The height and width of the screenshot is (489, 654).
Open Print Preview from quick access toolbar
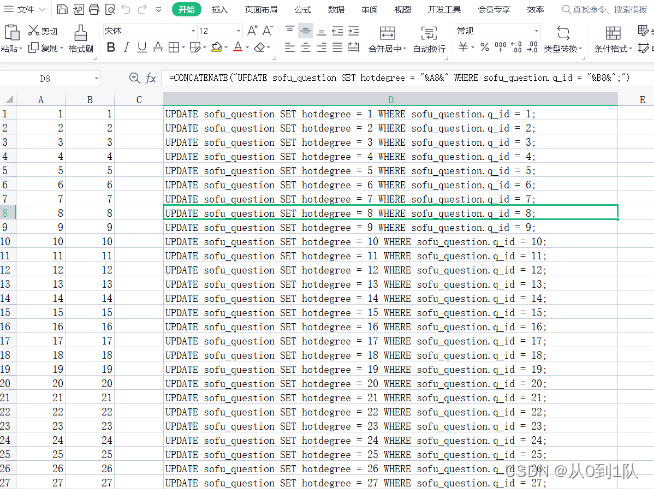[110, 9]
